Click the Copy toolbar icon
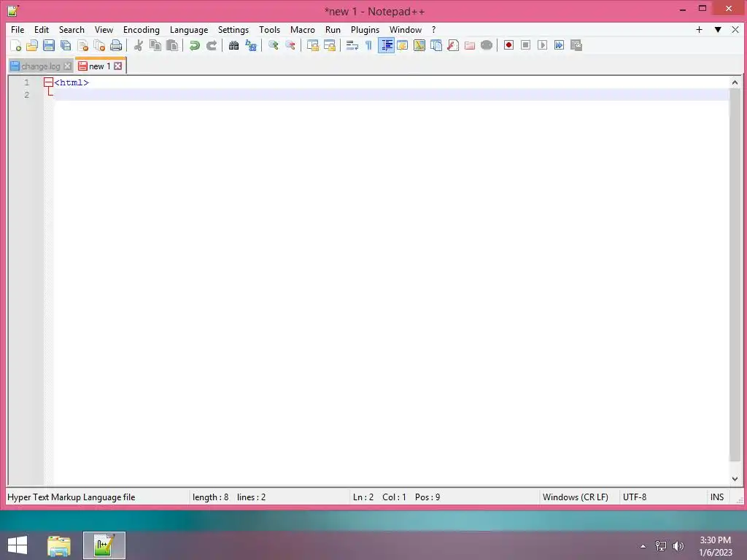Screen dimensions: 747x560 155,45
